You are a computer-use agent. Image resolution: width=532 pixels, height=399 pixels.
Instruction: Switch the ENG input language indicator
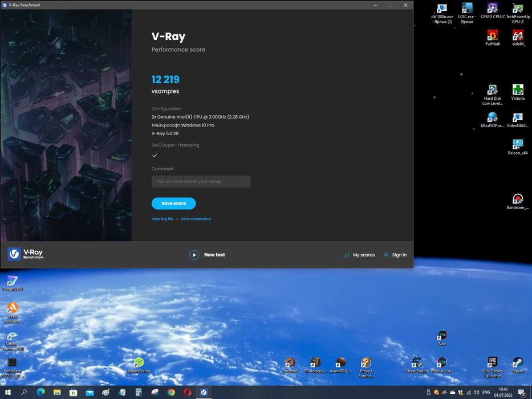pos(486,392)
